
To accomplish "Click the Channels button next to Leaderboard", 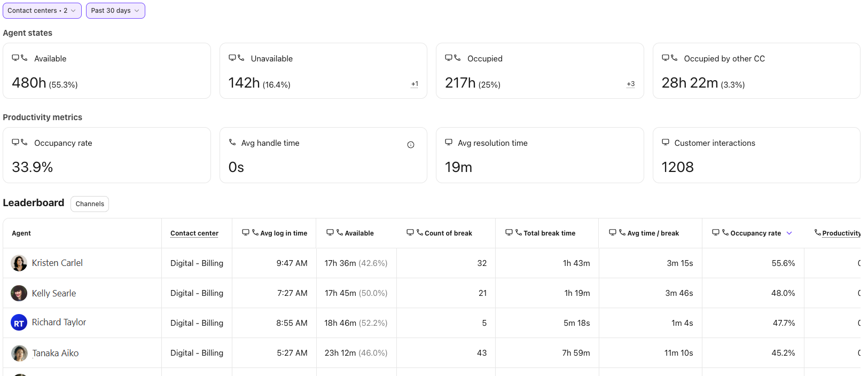I will tap(90, 204).
